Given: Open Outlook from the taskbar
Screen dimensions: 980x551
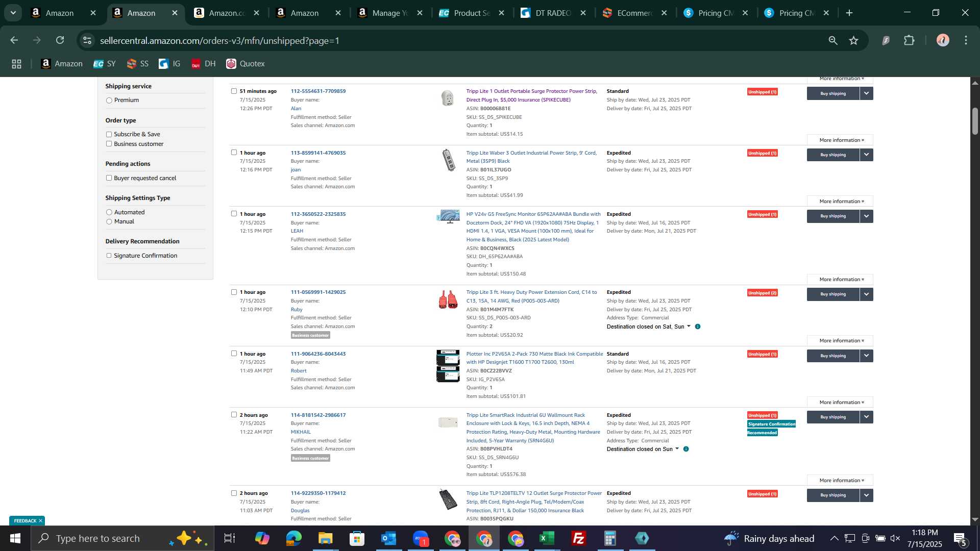Looking at the screenshot, I should [x=389, y=538].
